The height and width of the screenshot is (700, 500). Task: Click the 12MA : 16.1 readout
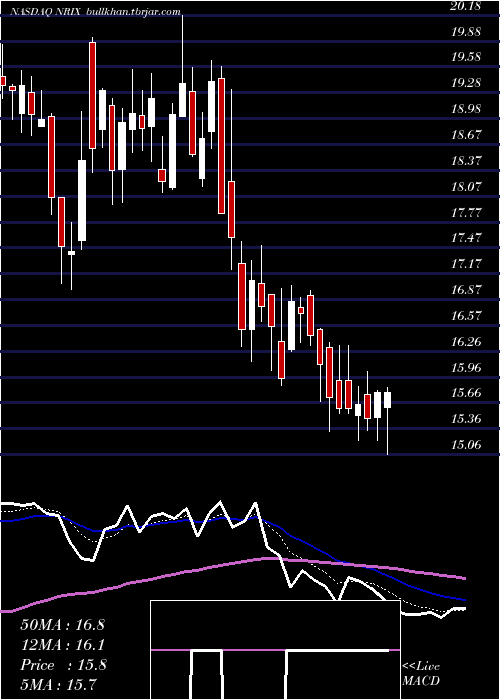click(62, 645)
